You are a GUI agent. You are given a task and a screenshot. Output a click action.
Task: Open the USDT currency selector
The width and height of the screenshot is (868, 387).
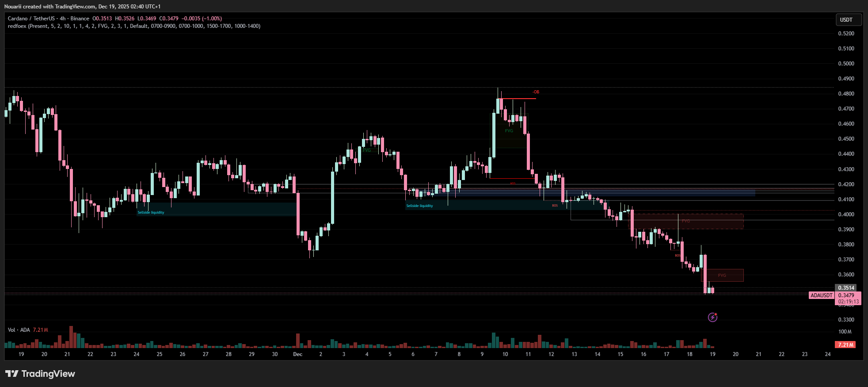[x=849, y=20]
